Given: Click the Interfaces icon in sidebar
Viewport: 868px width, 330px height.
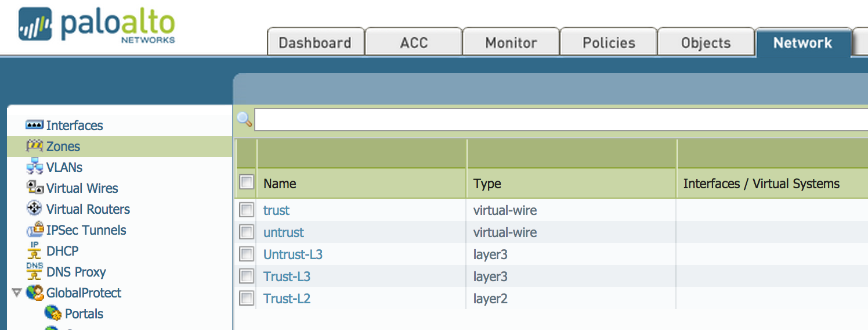Looking at the screenshot, I should click(35, 125).
